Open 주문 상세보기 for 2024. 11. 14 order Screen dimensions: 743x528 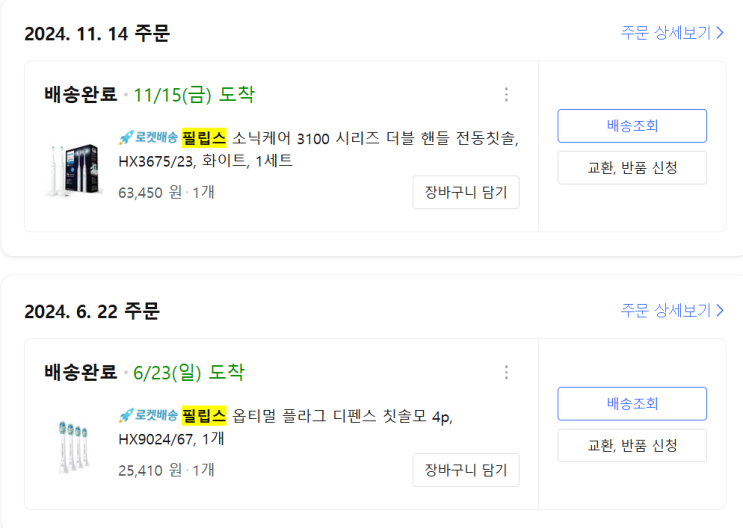coord(672,33)
